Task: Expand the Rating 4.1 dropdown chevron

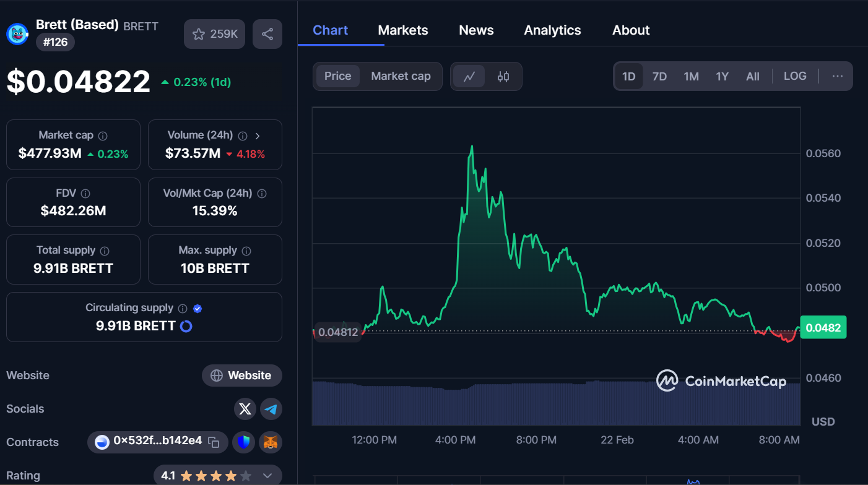Action: point(267,476)
